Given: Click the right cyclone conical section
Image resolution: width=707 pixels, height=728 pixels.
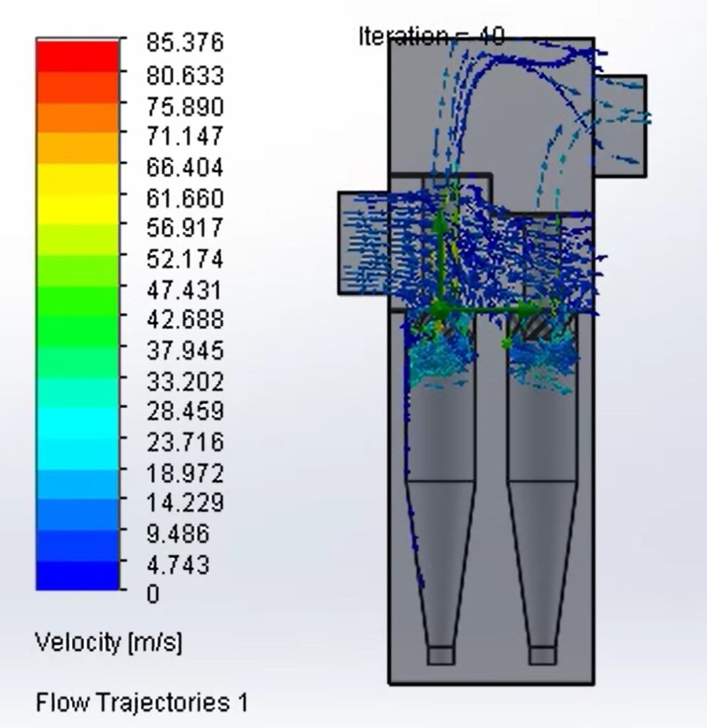Looking at the screenshot, I should [542, 562].
